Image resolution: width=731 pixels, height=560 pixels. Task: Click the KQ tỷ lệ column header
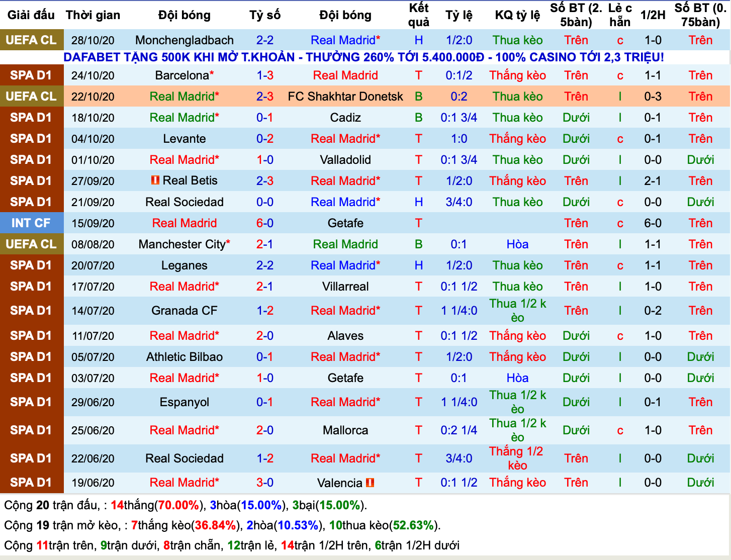(517, 15)
